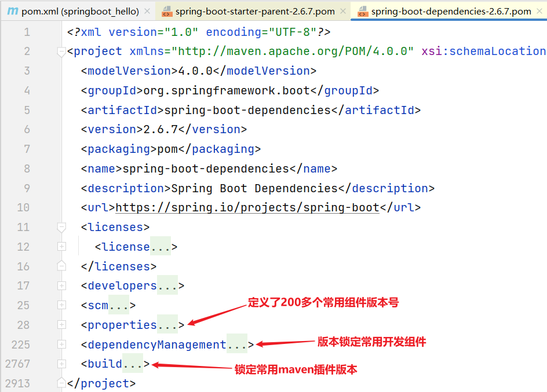Click the xmlns maven.apache.org URL value
The height and width of the screenshot is (392, 547).
(293, 52)
